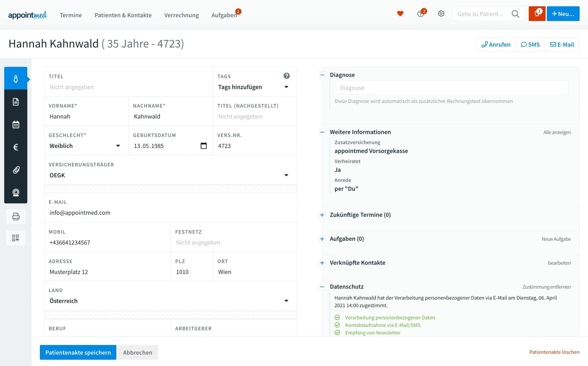This screenshot has width=588, height=366.
Task: Collapse the Diagnose section
Action: click(322, 75)
